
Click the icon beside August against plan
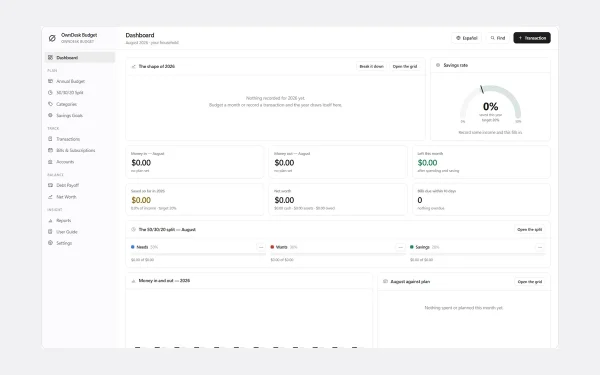(x=385, y=281)
